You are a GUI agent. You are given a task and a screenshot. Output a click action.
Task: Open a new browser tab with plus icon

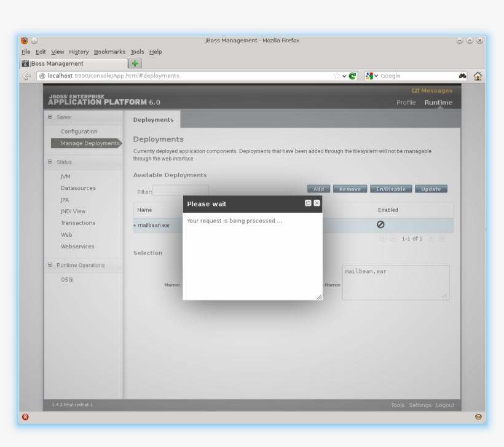pos(135,63)
